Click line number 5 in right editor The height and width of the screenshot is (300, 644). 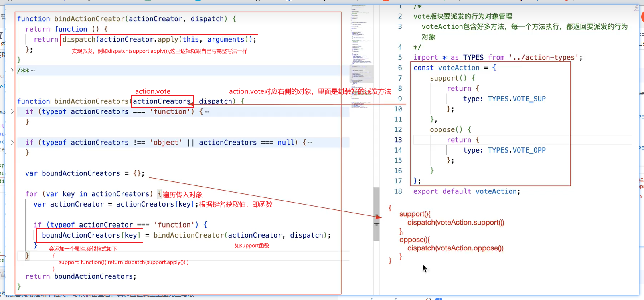[400, 57]
